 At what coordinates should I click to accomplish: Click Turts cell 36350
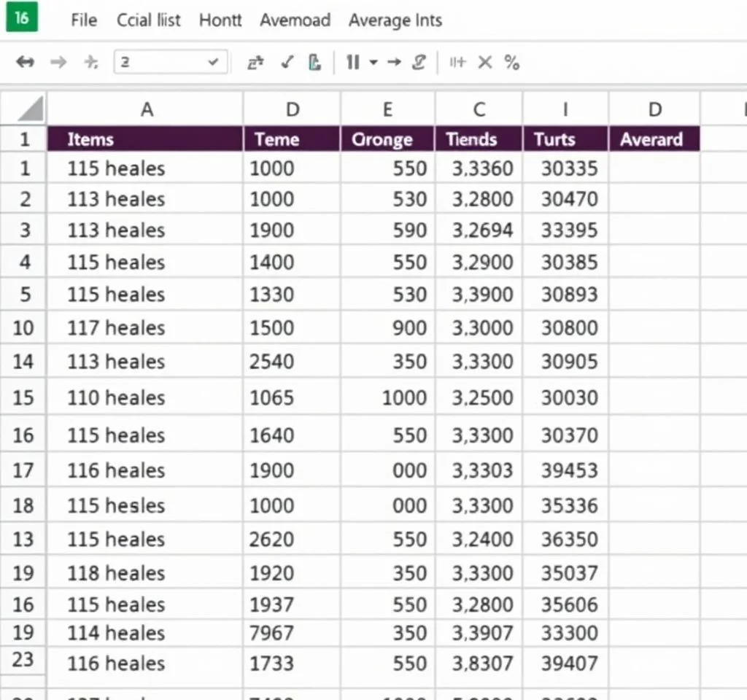(565, 539)
